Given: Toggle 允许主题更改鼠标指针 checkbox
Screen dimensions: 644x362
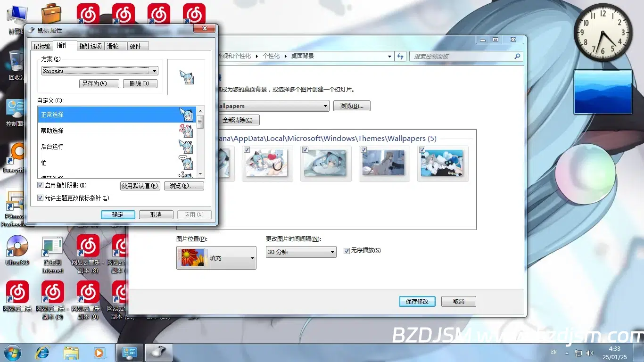Looking at the screenshot, I should tap(41, 198).
